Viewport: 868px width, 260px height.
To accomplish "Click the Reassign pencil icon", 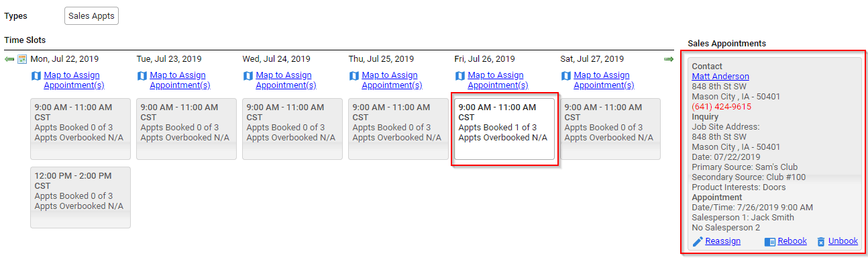I will click(698, 242).
